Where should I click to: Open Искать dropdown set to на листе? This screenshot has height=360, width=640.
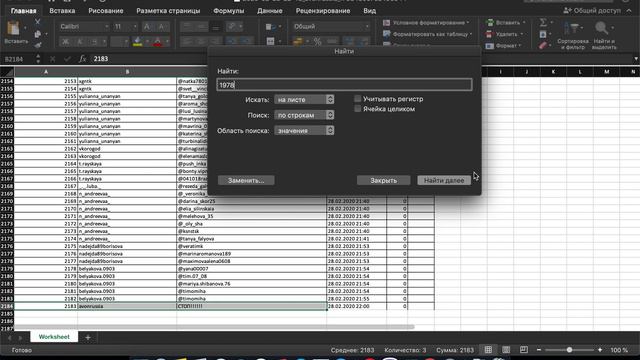coord(304,99)
